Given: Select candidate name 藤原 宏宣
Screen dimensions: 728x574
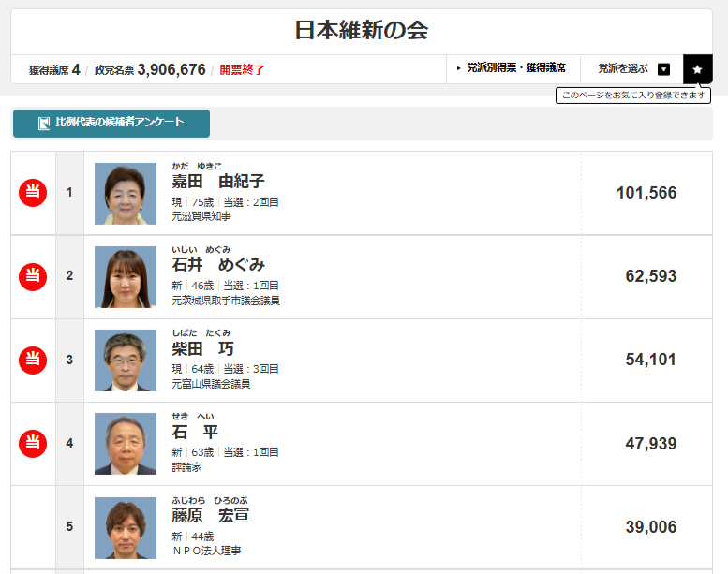Looking at the screenshot, I should tap(211, 516).
